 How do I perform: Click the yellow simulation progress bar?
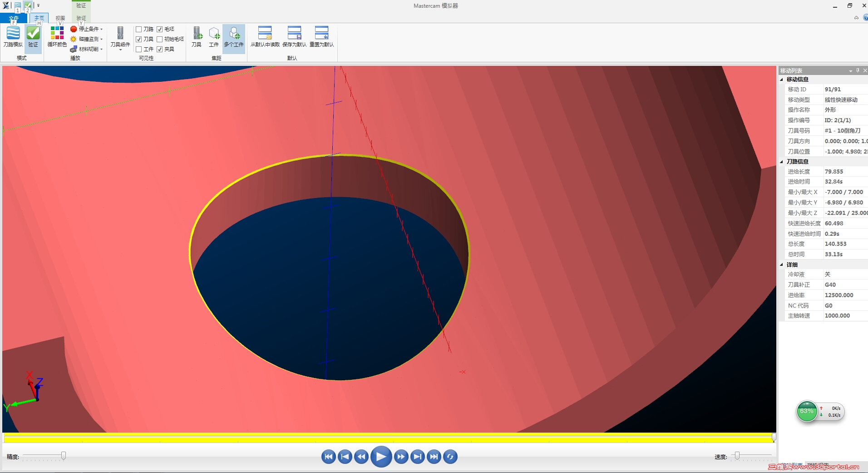[x=389, y=438]
